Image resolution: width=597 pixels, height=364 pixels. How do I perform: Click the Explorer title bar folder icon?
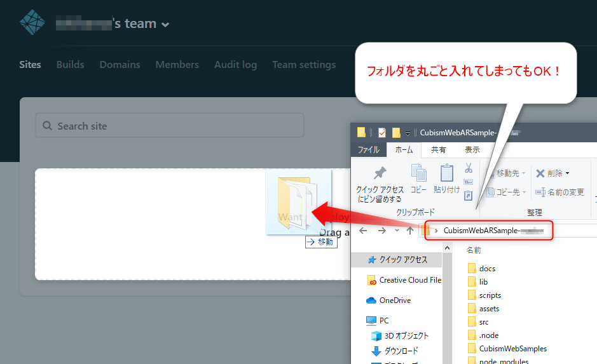pos(361,132)
